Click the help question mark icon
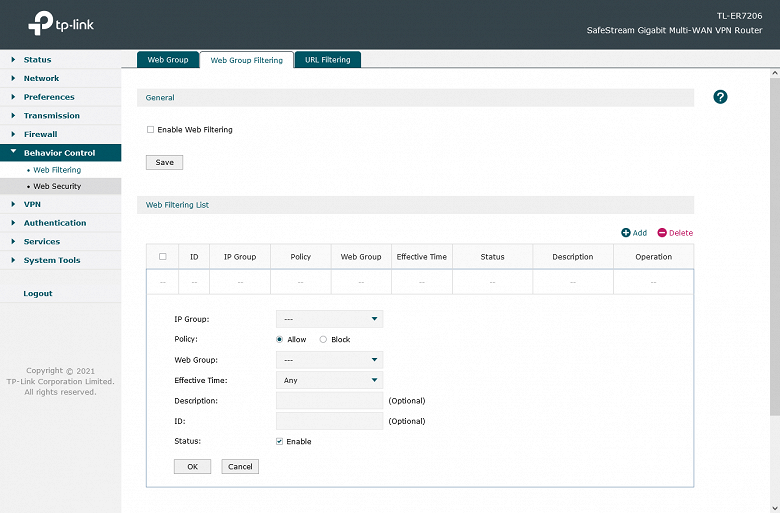Image resolution: width=780 pixels, height=513 pixels. pyautogui.click(x=720, y=97)
